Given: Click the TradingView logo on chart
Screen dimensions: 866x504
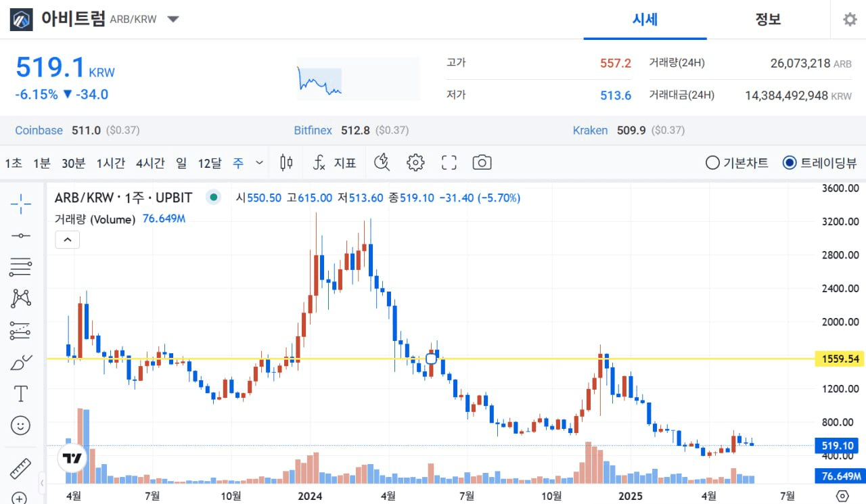Looking at the screenshot, I should click(72, 458).
